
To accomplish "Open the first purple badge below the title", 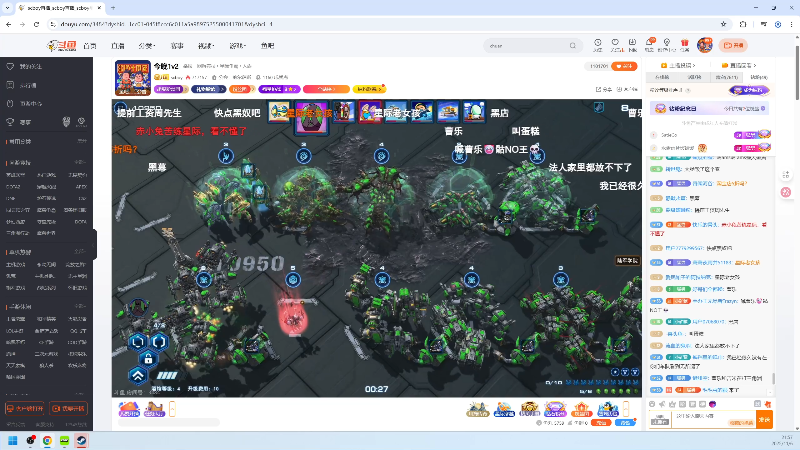I will coord(170,89).
